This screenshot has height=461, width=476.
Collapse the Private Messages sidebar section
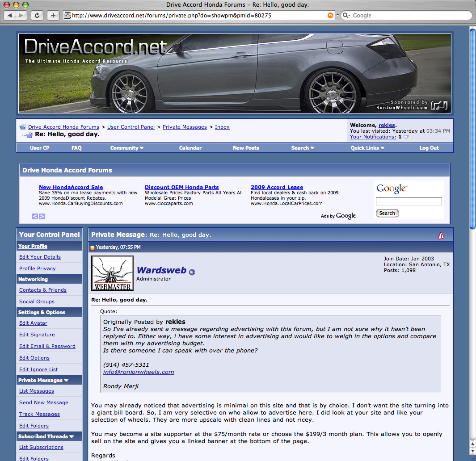66,380
